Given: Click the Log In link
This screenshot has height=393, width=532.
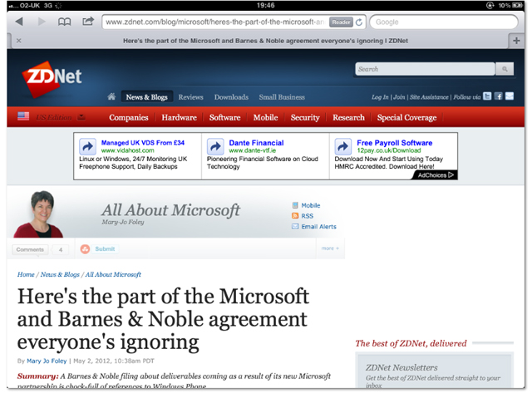Looking at the screenshot, I should click(x=380, y=97).
